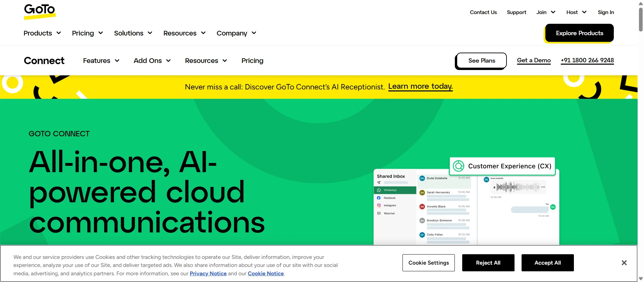
Task: Click the +91 1800 266 9248 phone link
Action: coord(587,61)
